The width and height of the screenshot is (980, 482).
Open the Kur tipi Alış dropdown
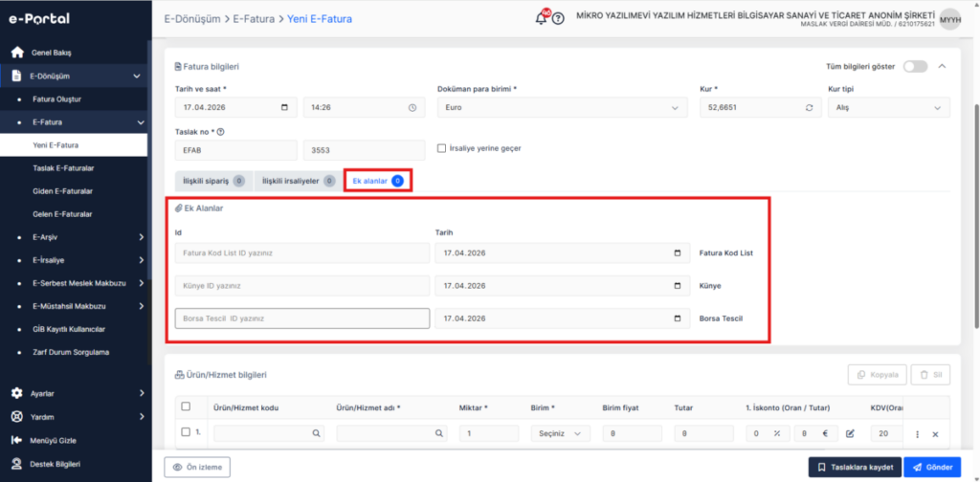coord(889,107)
